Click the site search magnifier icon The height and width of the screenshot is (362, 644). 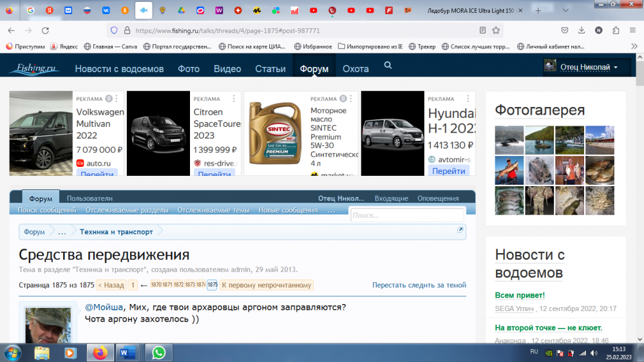388,65
